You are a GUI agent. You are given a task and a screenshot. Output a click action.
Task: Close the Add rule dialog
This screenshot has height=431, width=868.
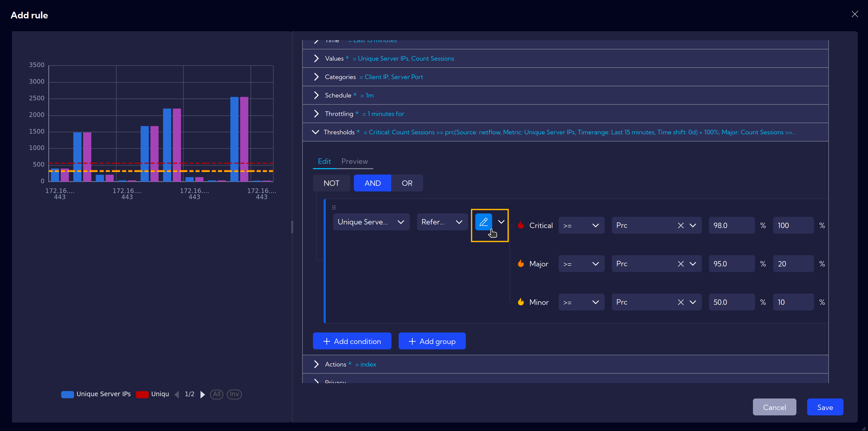click(854, 14)
